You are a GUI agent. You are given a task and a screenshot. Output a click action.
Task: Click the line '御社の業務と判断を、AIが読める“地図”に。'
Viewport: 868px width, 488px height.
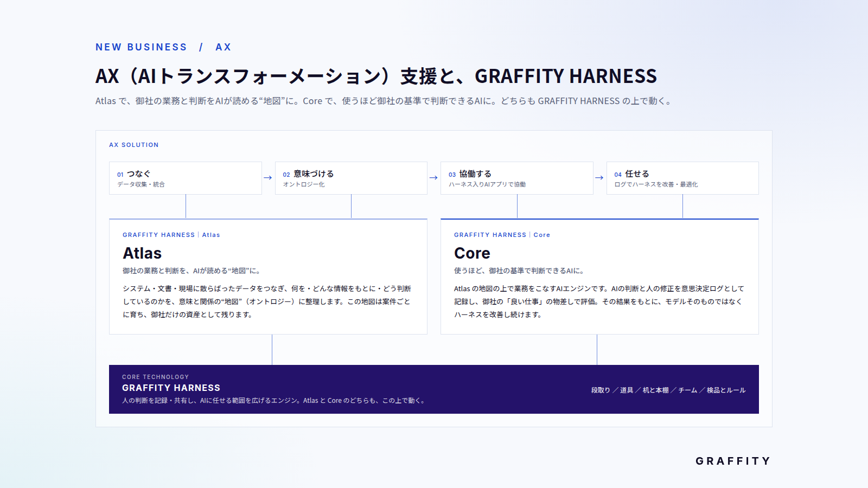tap(193, 271)
